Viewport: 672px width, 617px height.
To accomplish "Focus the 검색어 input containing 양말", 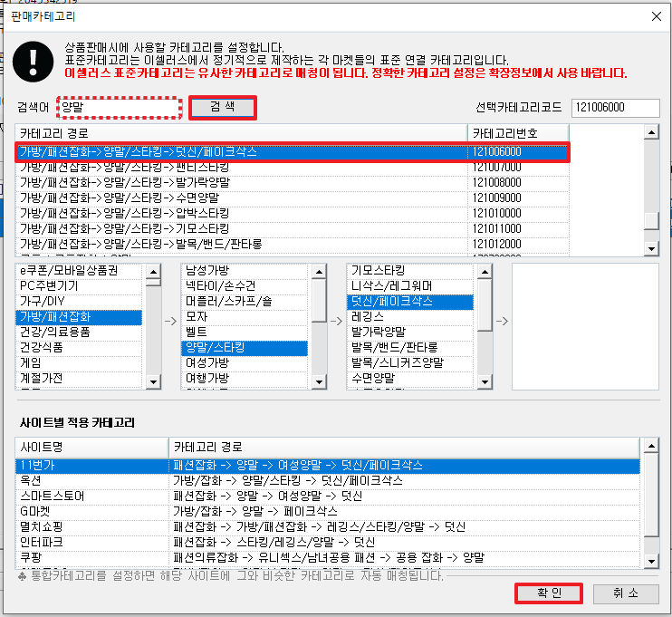I will pos(120,107).
